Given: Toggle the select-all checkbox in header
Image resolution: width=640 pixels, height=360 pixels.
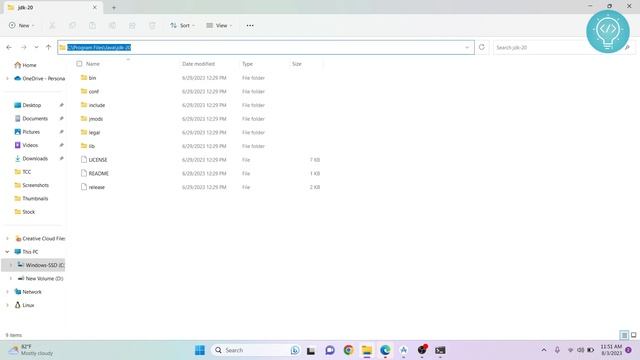Looking at the screenshot, I should 79,64.
